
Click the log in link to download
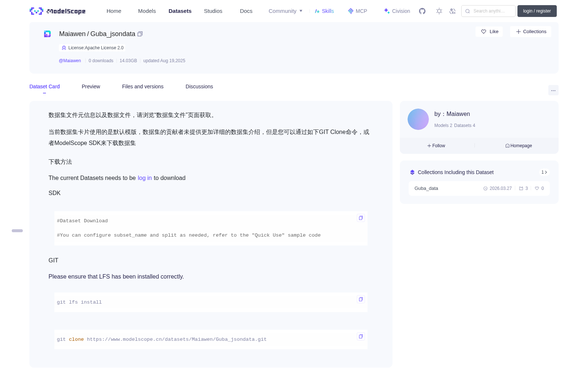click(x=145, y=178)
